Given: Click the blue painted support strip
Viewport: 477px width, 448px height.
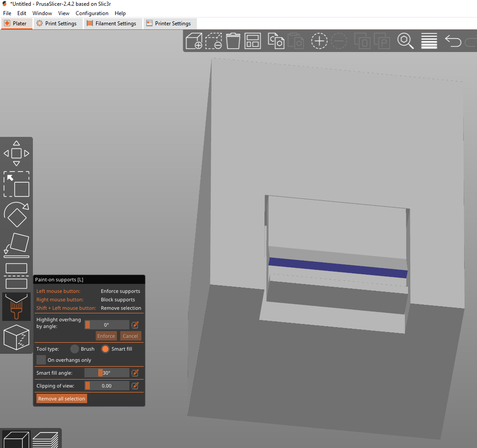Looking at the screenshot, I should point(338,268).
